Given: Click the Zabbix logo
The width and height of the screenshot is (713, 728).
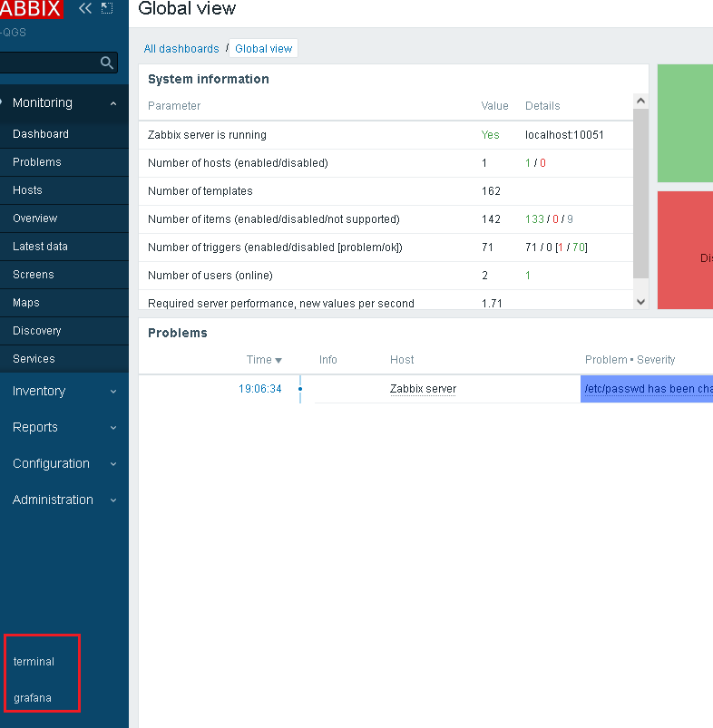Looking at the screenshot, I should (x=30, y=9).
